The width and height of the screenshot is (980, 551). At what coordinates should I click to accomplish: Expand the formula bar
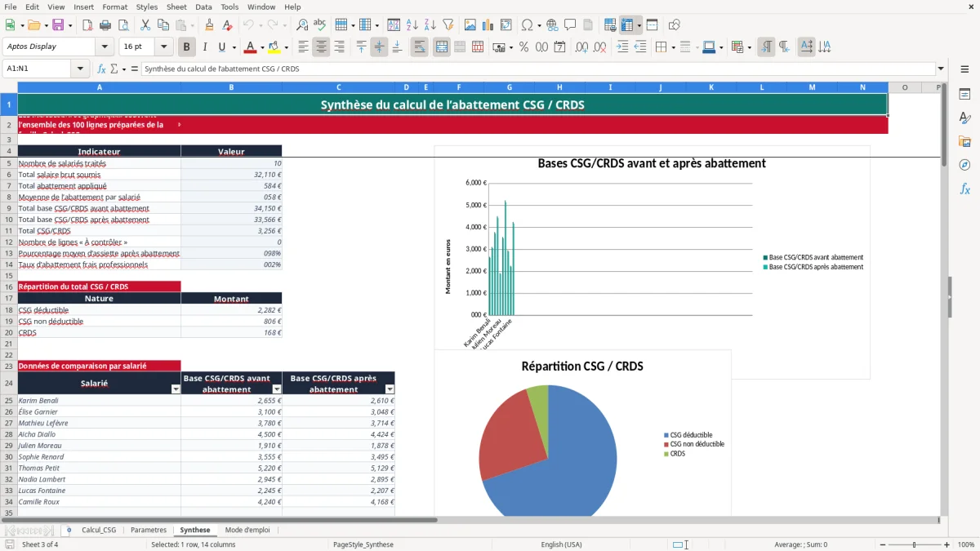click(x=941, y=69)
